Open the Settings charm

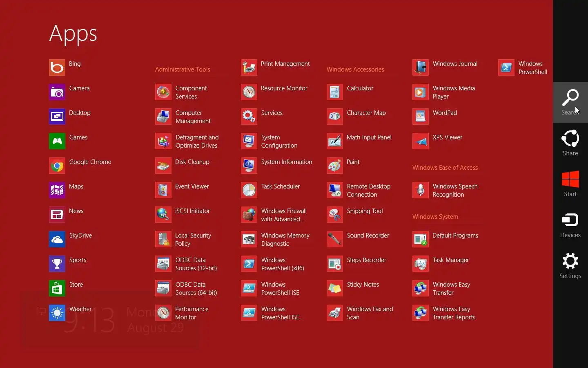[570, 266]
